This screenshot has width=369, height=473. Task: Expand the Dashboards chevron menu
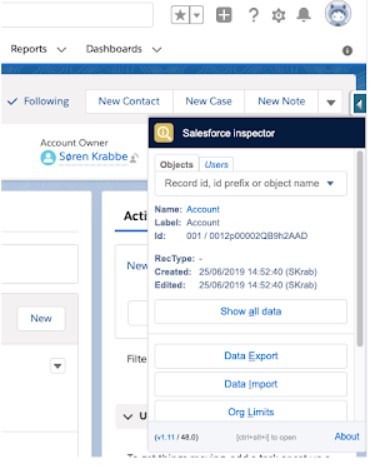point(157,50)
